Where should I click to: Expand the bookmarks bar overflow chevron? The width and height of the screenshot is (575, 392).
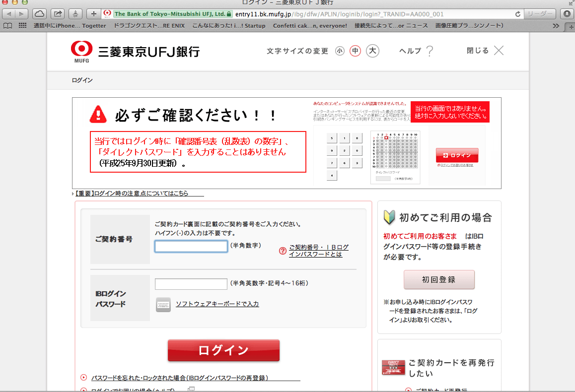pyautogui.click(x=556, y=25)
